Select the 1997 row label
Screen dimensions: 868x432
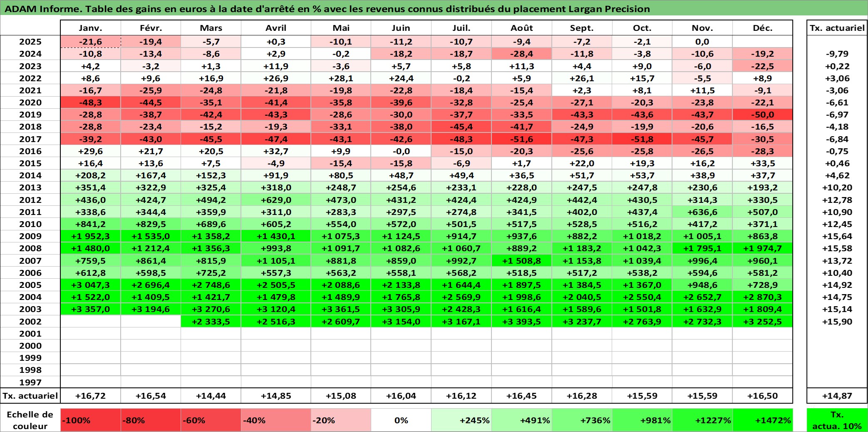30,382
